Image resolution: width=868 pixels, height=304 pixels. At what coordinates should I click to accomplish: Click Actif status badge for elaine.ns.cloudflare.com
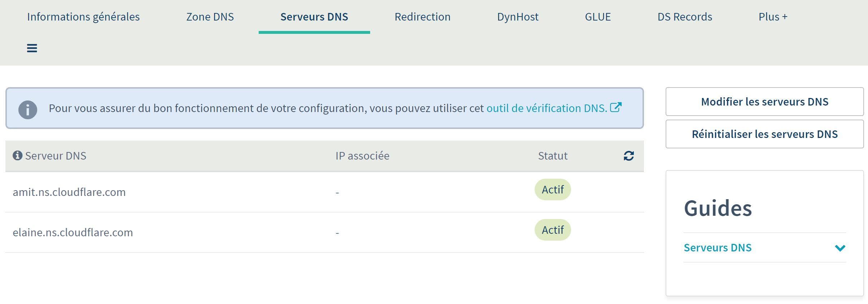click(553, 230)
